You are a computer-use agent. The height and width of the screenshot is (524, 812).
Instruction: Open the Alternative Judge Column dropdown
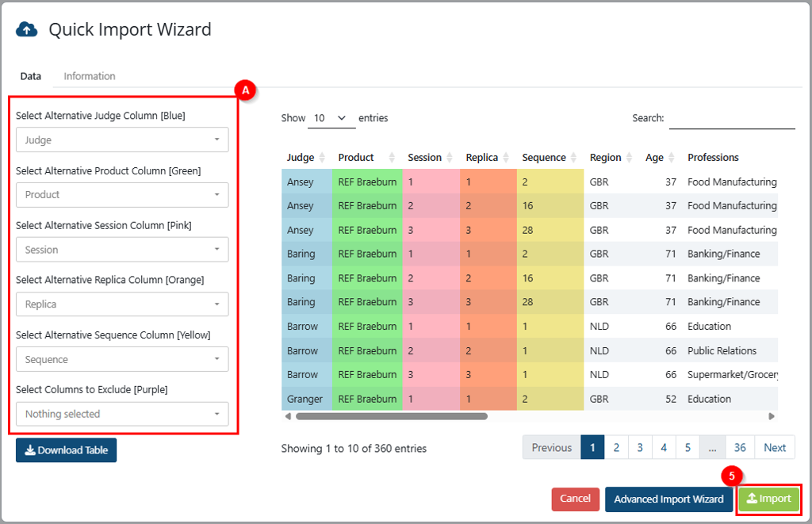122,140
